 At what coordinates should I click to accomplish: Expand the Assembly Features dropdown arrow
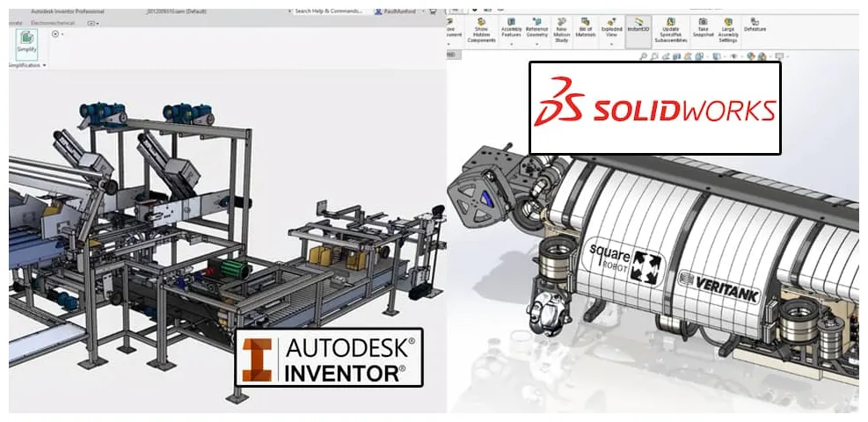pyautogui.click(x=511, y=43)
